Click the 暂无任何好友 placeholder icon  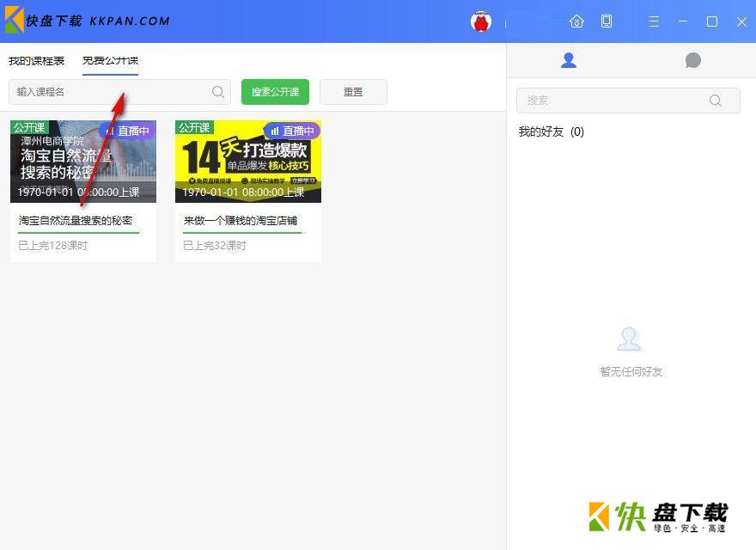[x=629, y=339]
